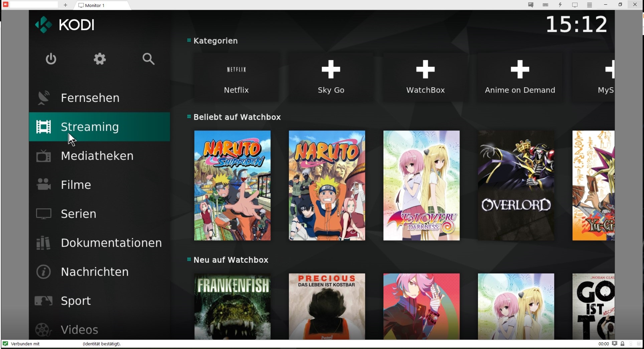Open the To Love Ru Darkness poster under Beliebt
Image resolution: width=644 pixels, height=349 pixels.
[422, 186]
